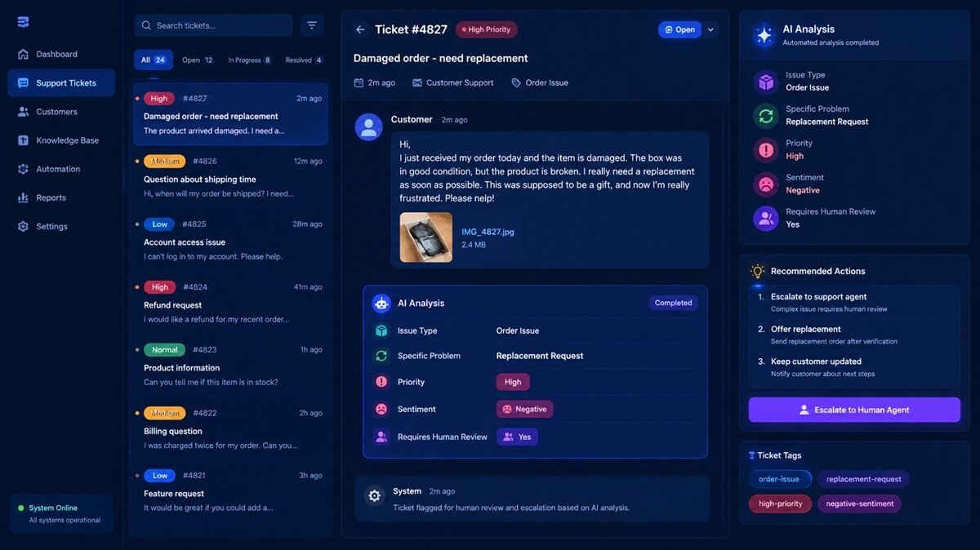Click the AI sparkle icon in the right panel header
The height and width of the screenshot is (550, 980).
[x=764, y=35]
